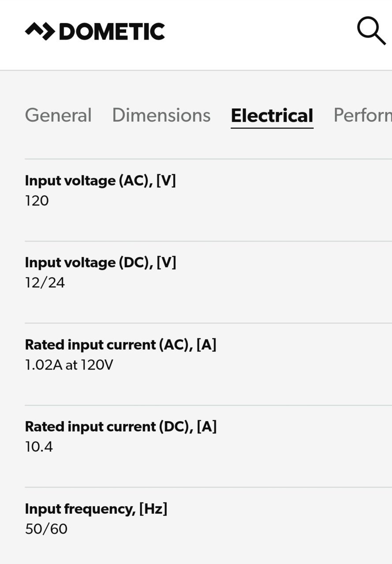Open the Dimensions tab
Viewport: 392px width, 564px height.
coord(161,115)
